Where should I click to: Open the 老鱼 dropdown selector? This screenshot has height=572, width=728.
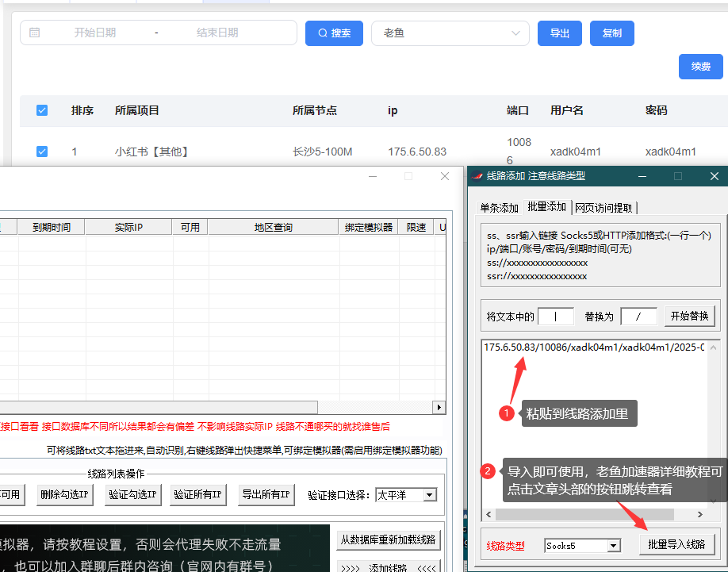coord(450,33)
